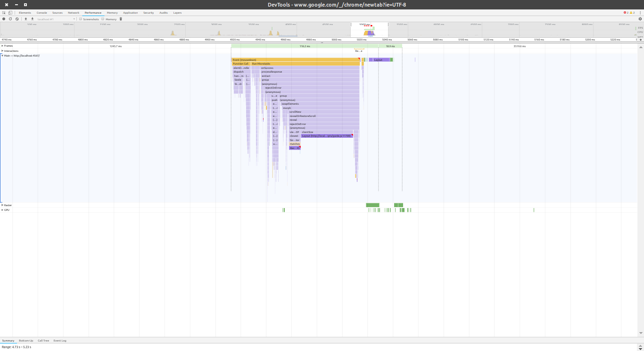This screenshot has height=351, width=644.
Task: Open the localhost #1 recording dropdown
Action: coord(56,19)
